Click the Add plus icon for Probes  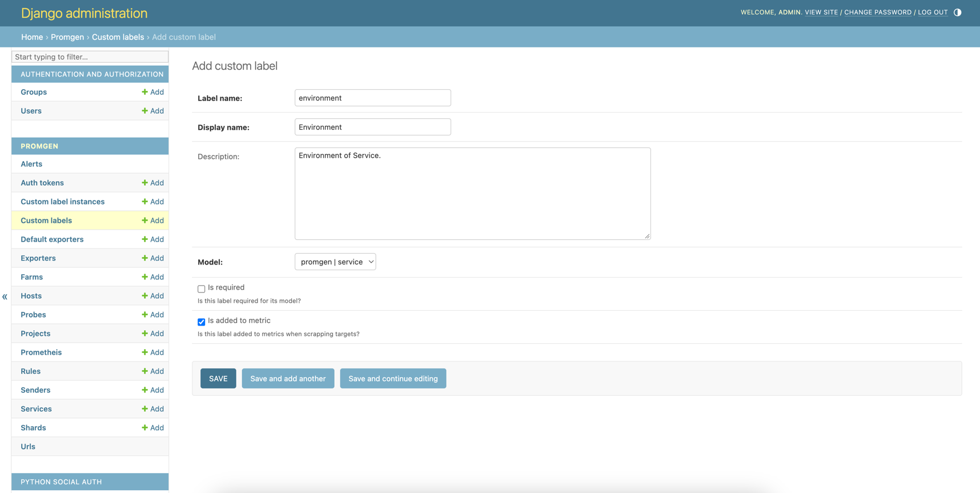144,315
